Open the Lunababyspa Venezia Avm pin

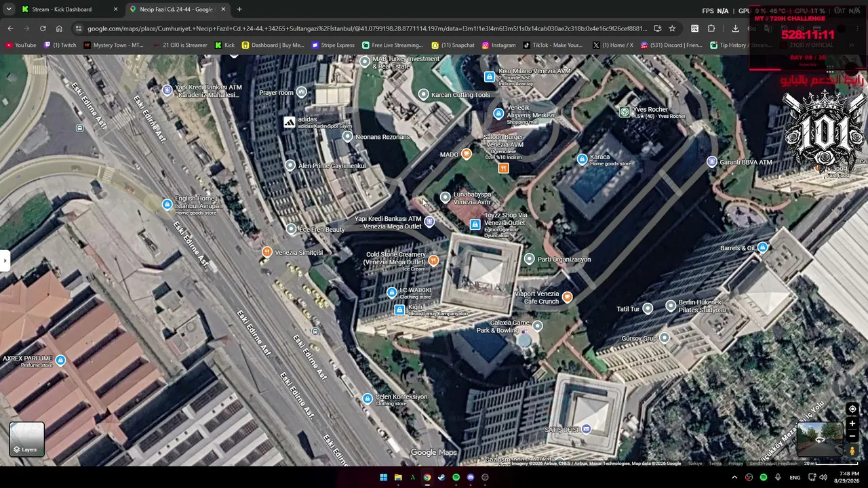click(x=445, y=197)
